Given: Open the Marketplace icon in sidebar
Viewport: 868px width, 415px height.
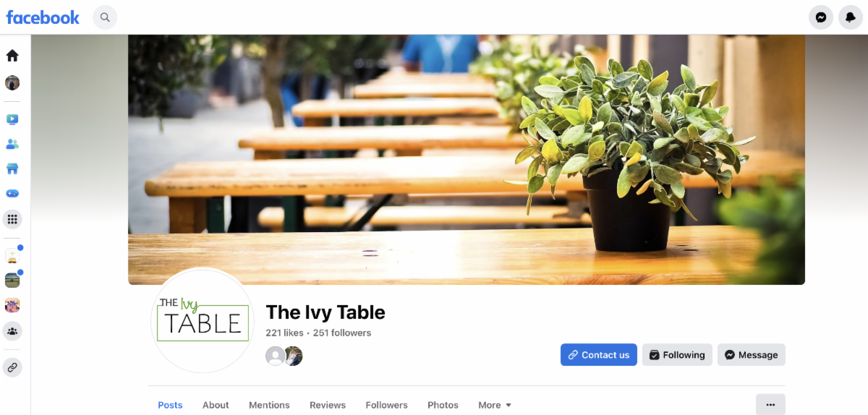Looking at the screenshot, I should point(12,168).
